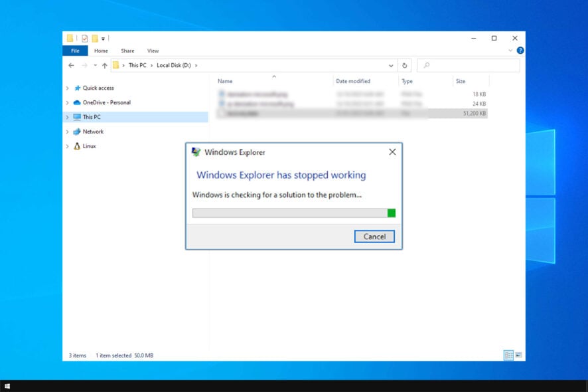Click the Up one level arrow
The width and height of the screenshot is (588, 392).
(104, 64)
